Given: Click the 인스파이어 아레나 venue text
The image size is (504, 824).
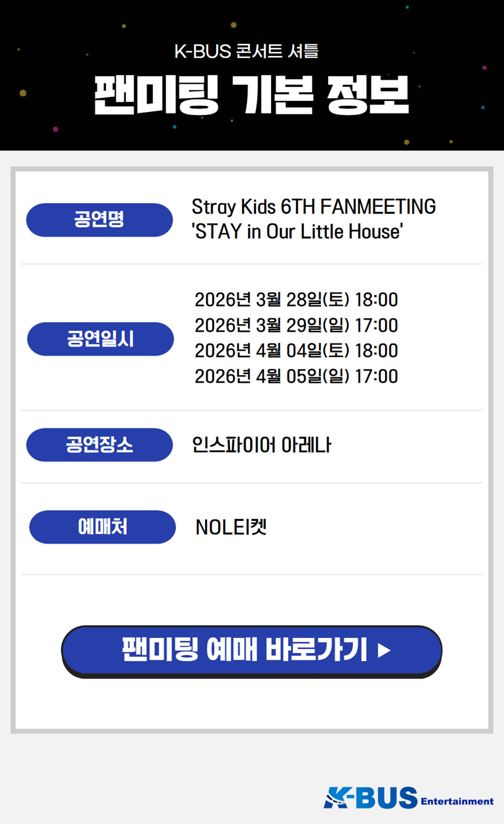Looking at the screenshot, I should click(261, 445).
